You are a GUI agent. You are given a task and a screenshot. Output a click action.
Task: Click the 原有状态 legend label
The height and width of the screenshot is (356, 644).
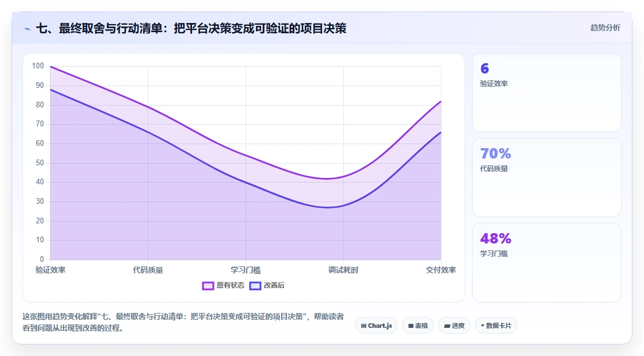point(231,285)
